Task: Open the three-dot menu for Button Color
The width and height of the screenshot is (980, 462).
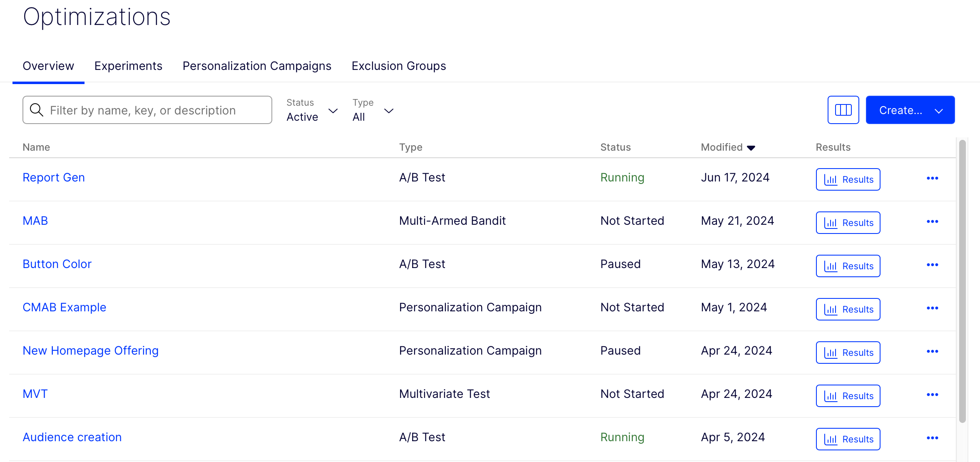Action: [x=932, y=265]
